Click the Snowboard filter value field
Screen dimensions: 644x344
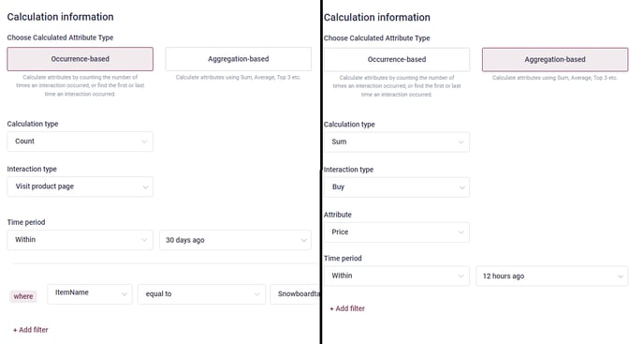[x=295, y=293]
